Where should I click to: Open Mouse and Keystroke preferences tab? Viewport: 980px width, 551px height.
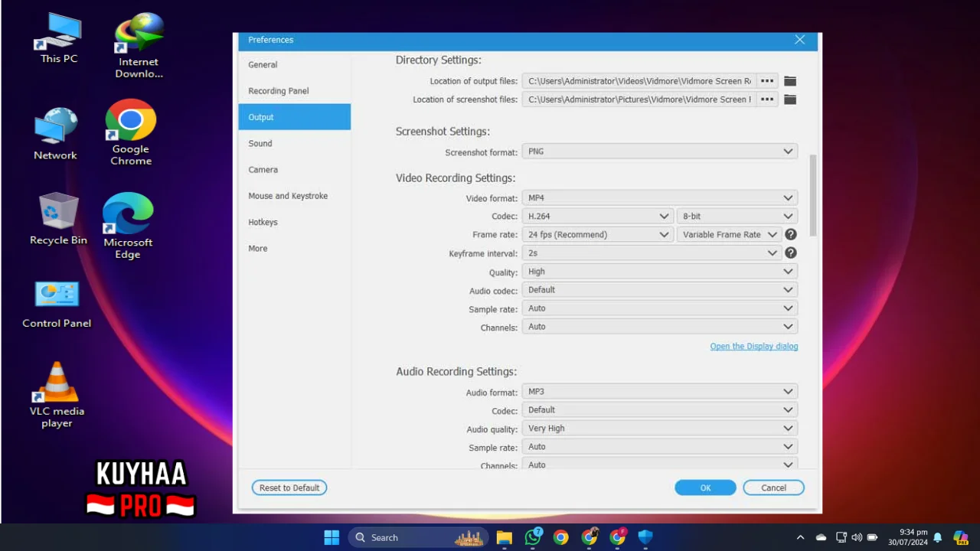(295, 196)
